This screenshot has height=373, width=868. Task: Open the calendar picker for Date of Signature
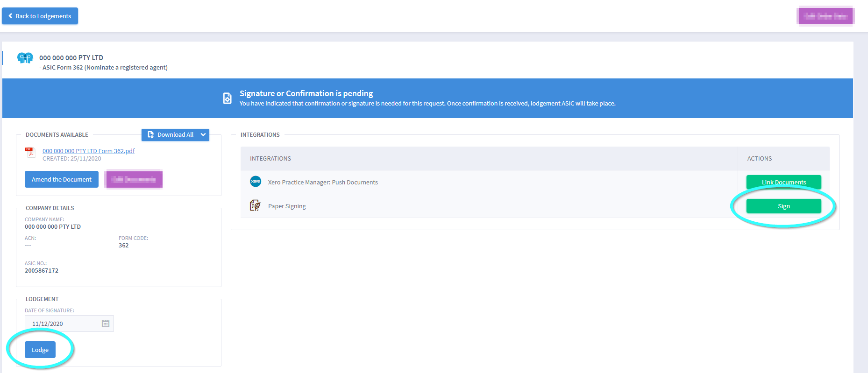(x=106, y=324)
